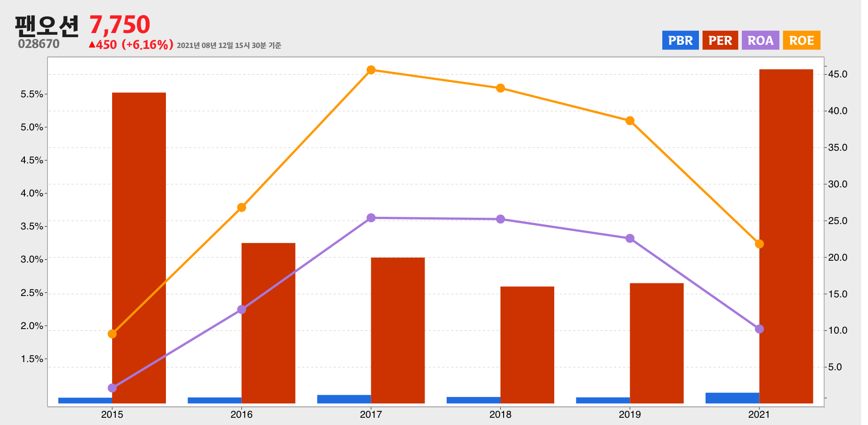The width and height of the screenshot is (868, 425).
Task: Click the PBR legend box
Action: (x=680, y=40)
